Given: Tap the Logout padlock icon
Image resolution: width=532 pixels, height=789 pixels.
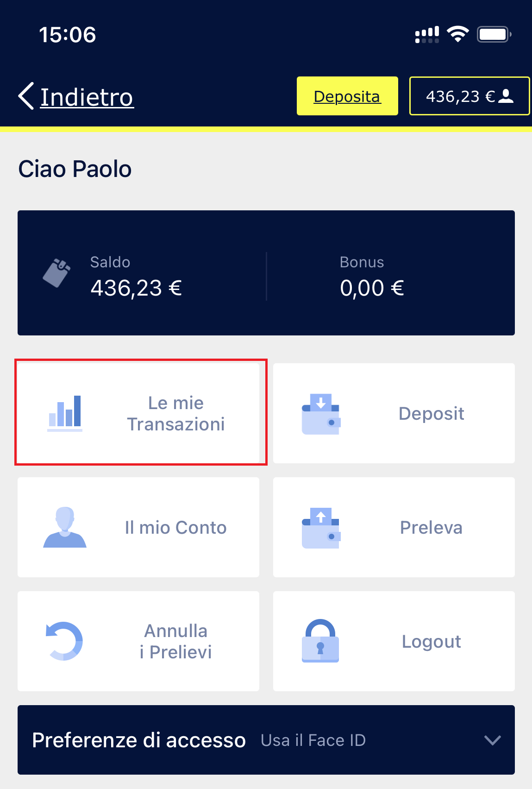Looking at the screenshot, I should click(320, 641).
